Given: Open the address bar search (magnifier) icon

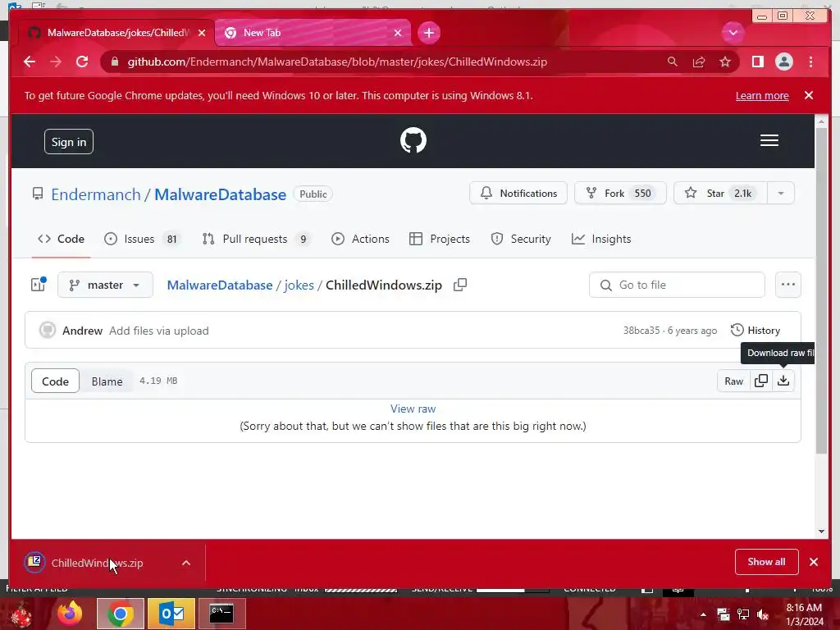Looking at the screenshot, I should point(672,62).
